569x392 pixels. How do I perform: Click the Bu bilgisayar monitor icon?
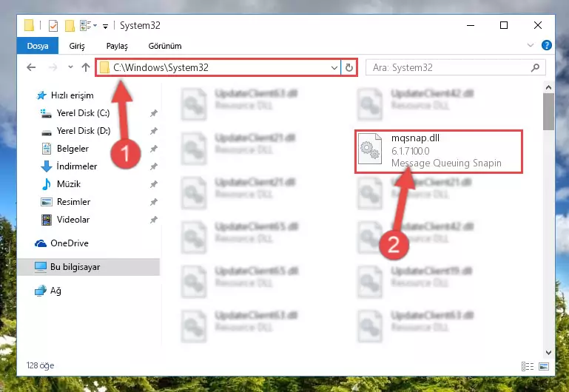click(41, 267)
